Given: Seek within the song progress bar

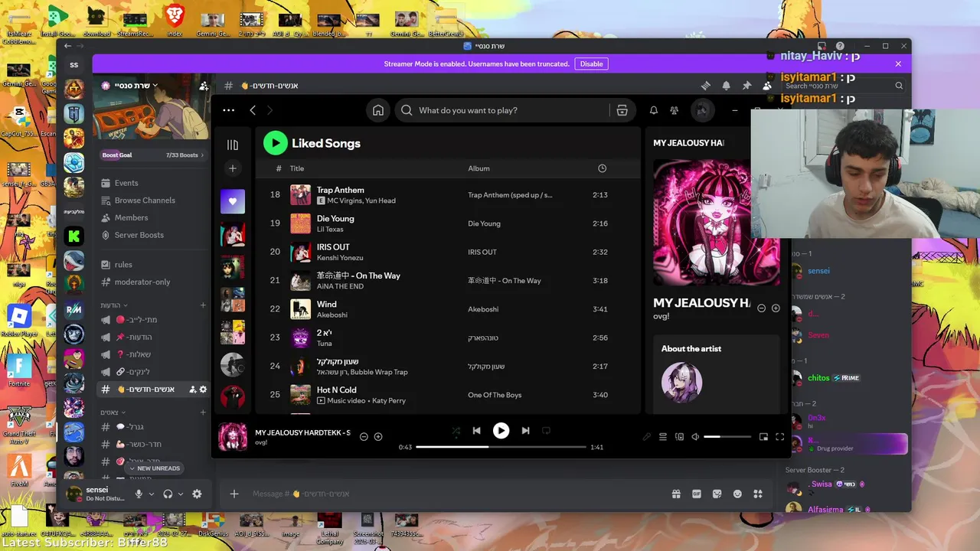Looking at the screenshot, I should [x=501, y=447].
